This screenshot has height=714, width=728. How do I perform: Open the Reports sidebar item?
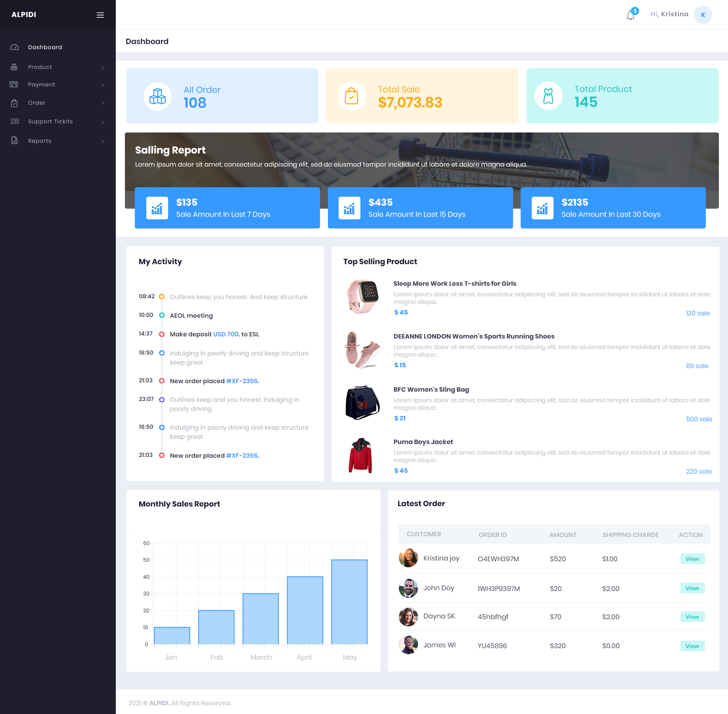click(x=40, y=141)
